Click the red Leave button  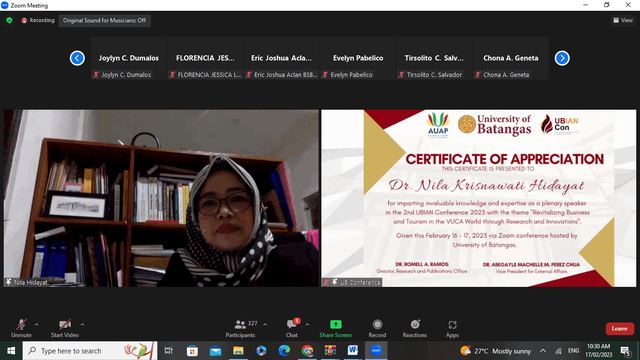tap(620, 329)
